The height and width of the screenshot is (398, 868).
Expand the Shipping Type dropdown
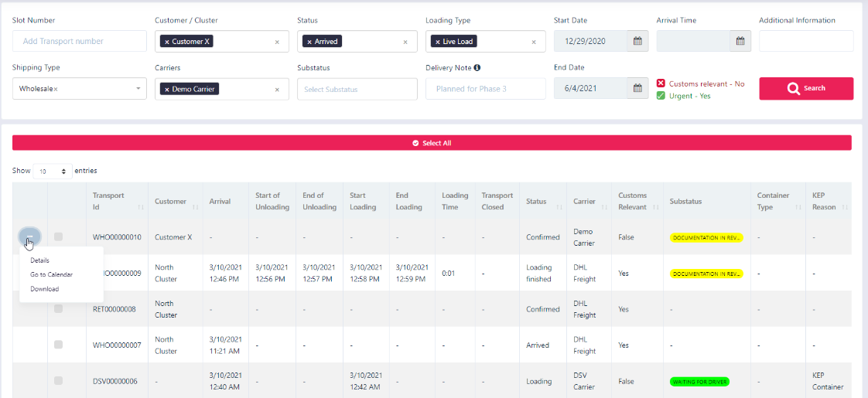pyautogui.click(x=138, y=89)
